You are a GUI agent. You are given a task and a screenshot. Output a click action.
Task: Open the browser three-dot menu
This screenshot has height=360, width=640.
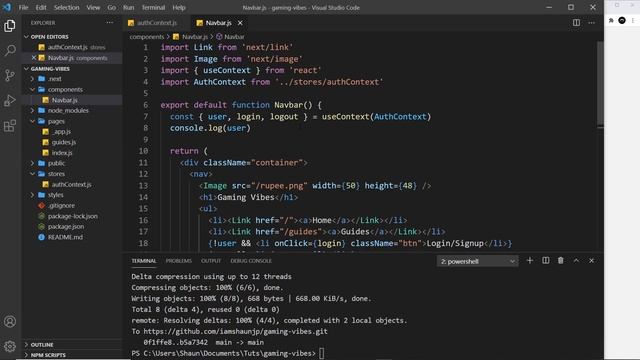pos(633,20)
